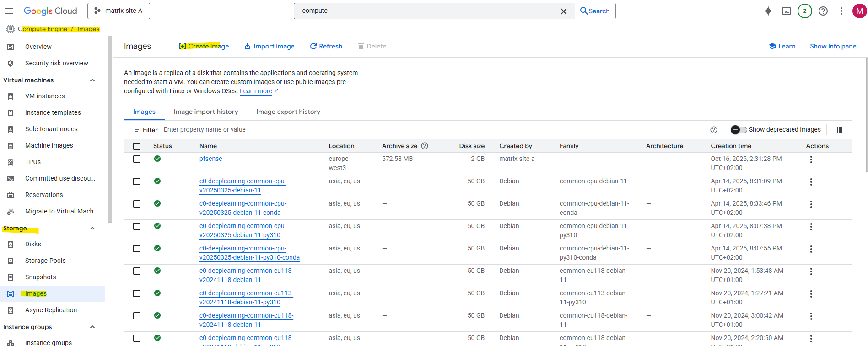The width and height of the screenshot is (868, 346).
Task: Open actions menu for pfsense image
Action: click(811, 160)
